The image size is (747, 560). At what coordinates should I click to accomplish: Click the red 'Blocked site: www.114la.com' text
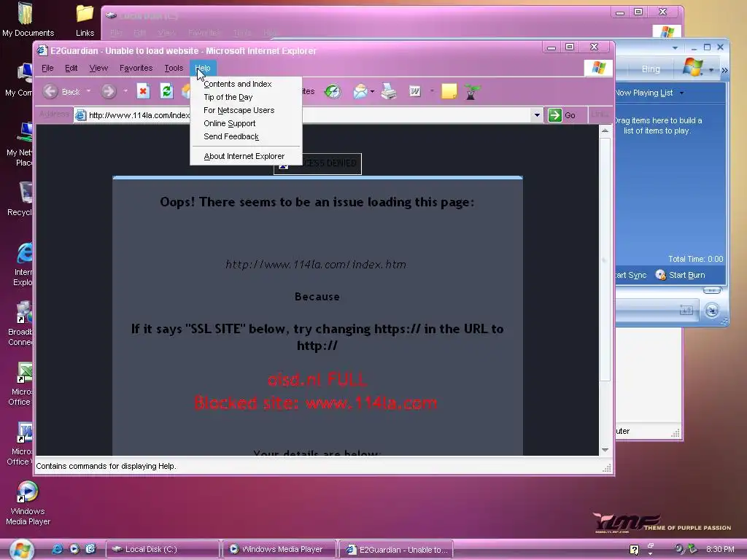click(315, 403)
